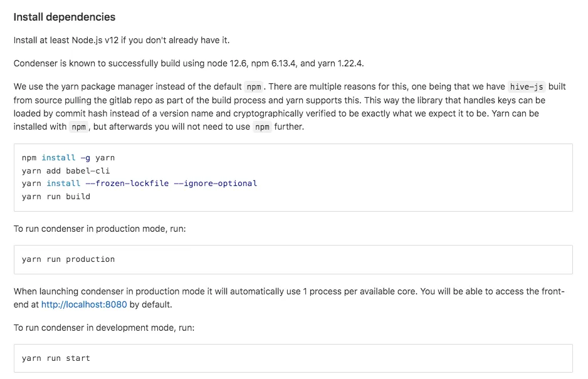Click the 'yarn run production' code block
Screen dimensions: 588x379
point(293,259)
